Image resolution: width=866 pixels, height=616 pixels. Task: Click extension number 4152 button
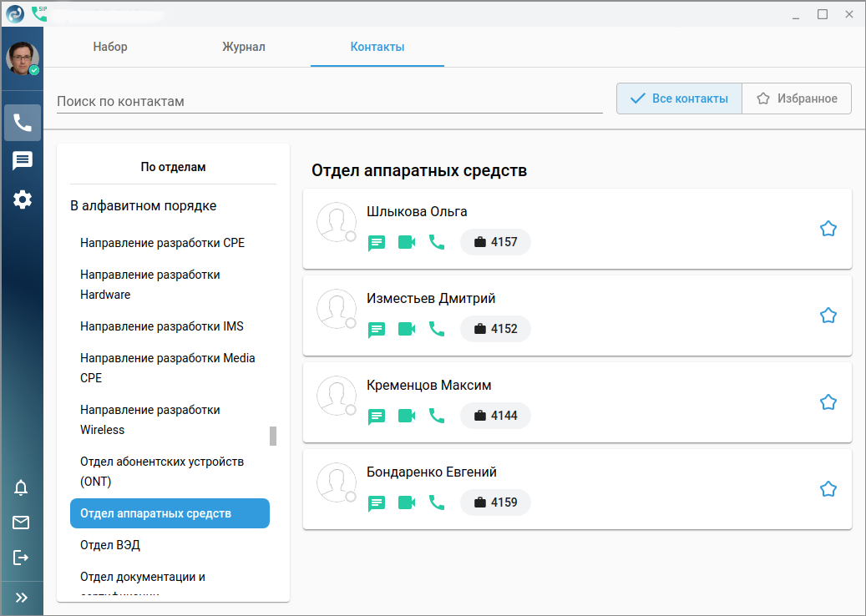click(x=495, y=329)
